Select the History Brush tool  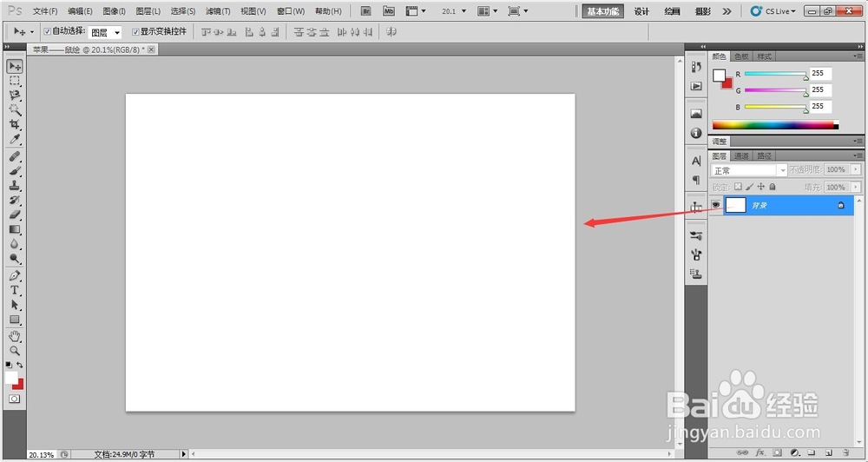(15, 200)
